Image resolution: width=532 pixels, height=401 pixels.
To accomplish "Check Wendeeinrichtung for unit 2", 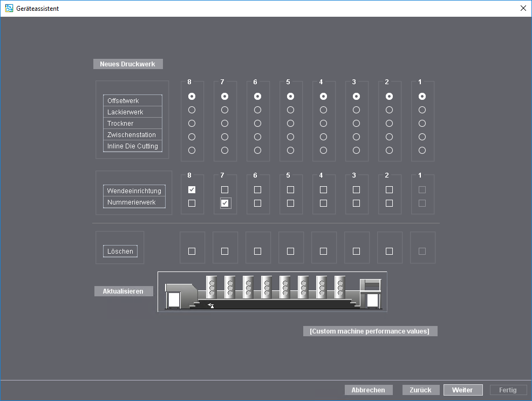I will [x=389, y=189].
